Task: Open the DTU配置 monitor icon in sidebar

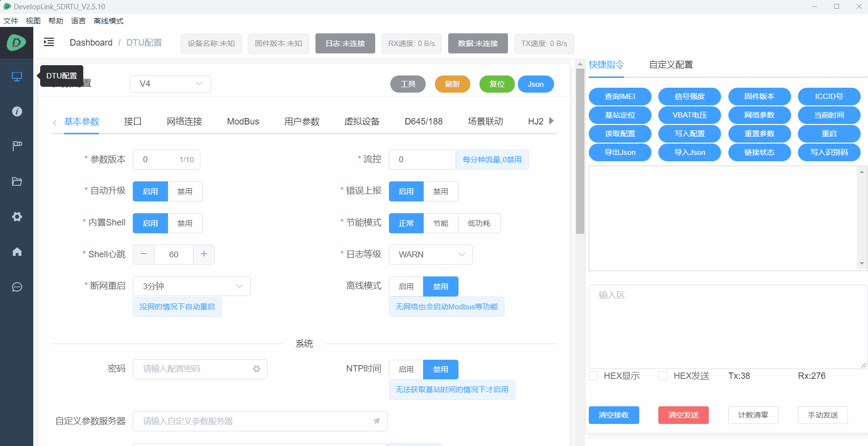Action: pos(17,76)
